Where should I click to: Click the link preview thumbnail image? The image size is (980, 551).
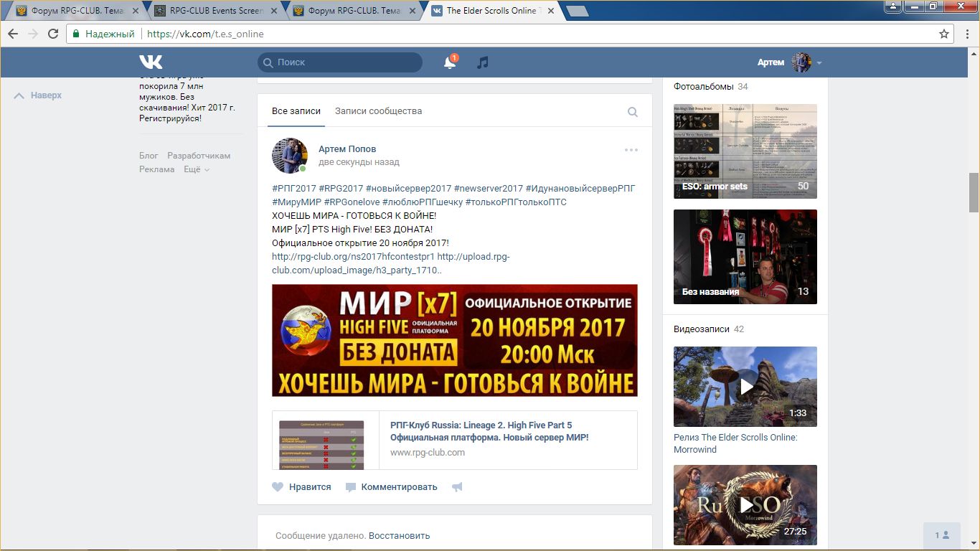pyautogui.click(x=321, y=446)
